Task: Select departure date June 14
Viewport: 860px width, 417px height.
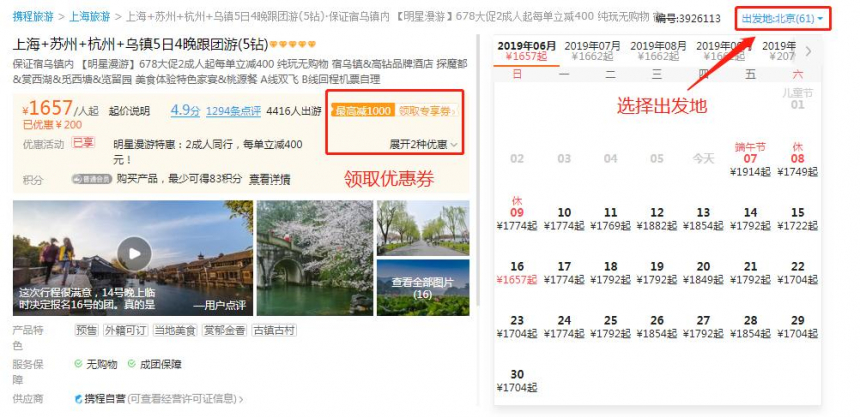Action: tap(750, 218)
